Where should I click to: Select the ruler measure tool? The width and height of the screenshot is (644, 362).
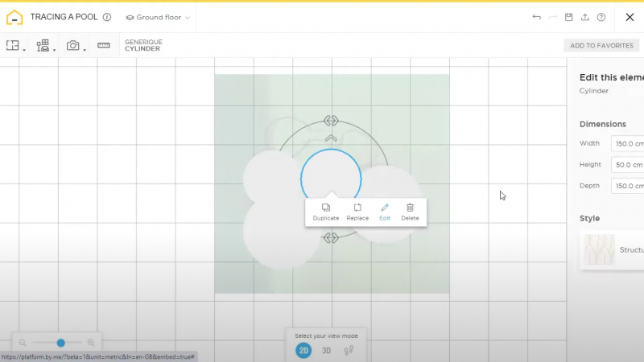pyautogui.click(x=104, y=46)
